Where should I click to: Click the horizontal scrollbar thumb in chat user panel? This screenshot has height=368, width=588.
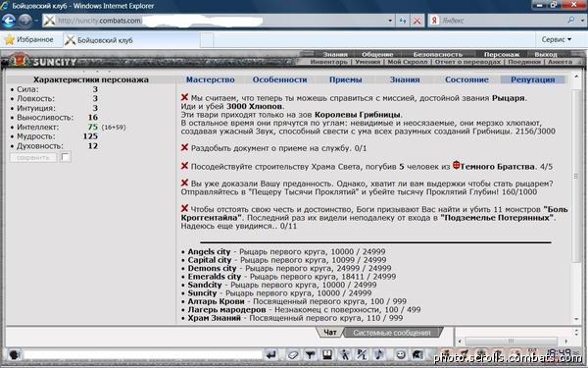point(512,341)
